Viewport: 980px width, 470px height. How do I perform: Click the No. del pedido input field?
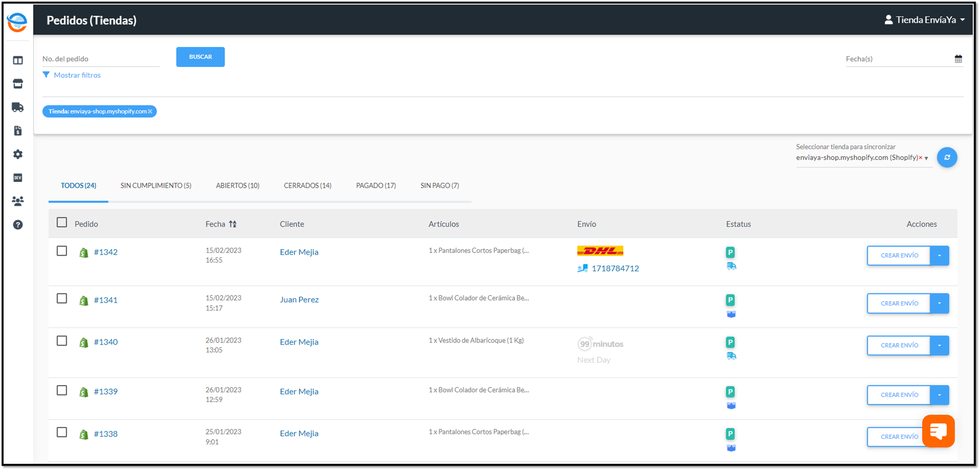(101, 59)
